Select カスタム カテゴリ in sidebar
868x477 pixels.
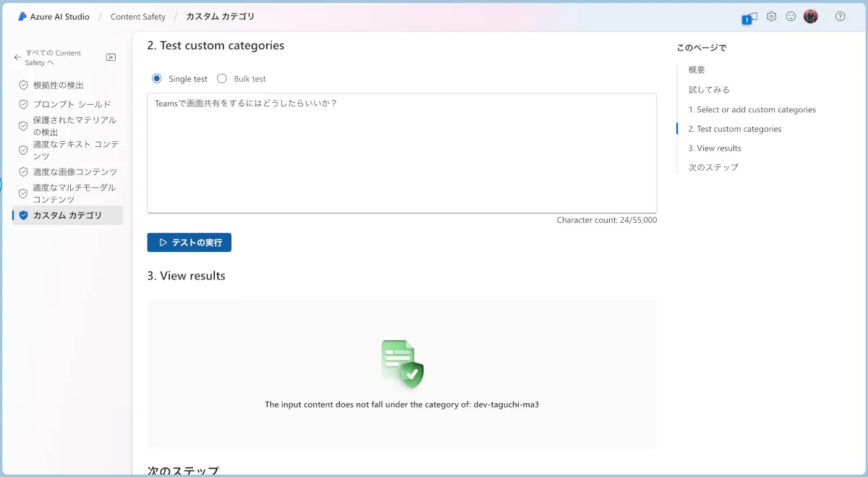point(67,215)
